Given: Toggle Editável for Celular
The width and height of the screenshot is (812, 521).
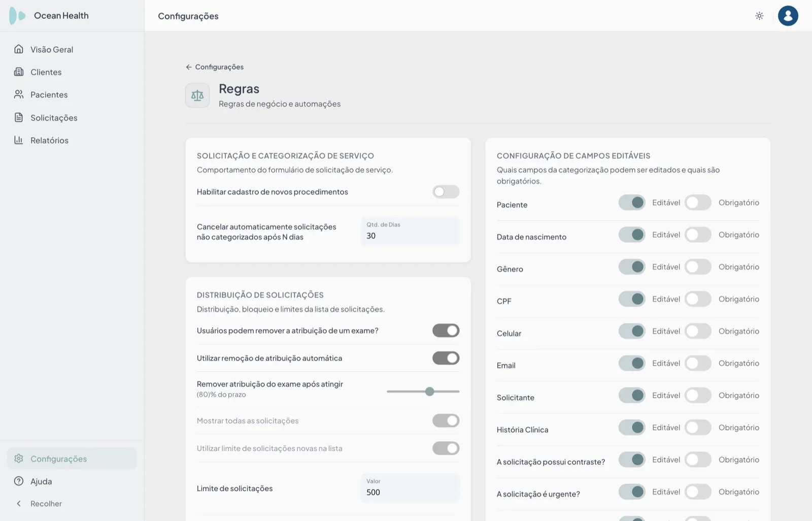Looking at the screenshot, I should 632,331.
